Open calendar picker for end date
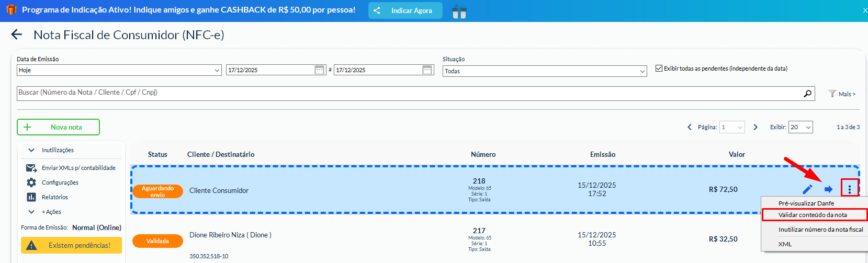This screenshot has width=868, height=263. (x=427, y=70)
